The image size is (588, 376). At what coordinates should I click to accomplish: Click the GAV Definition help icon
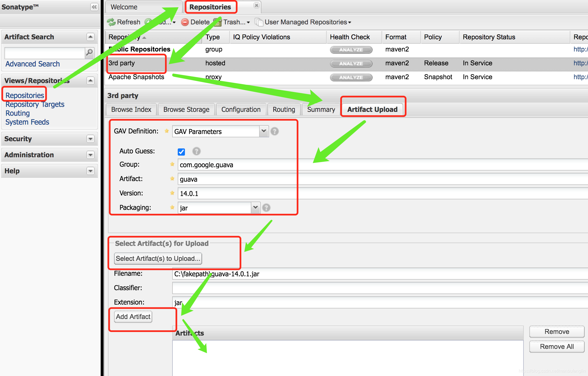tap(274, 131)
